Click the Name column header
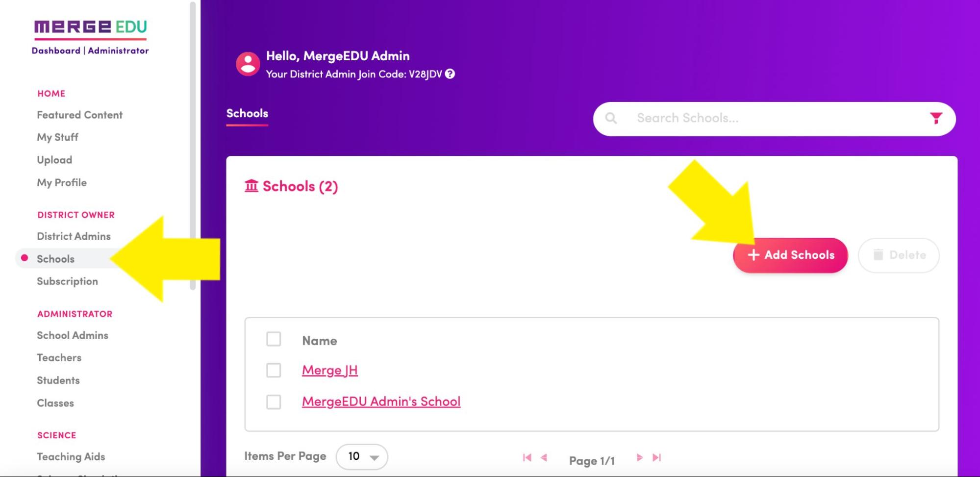 pyautogui.click(x=320, y=341)
